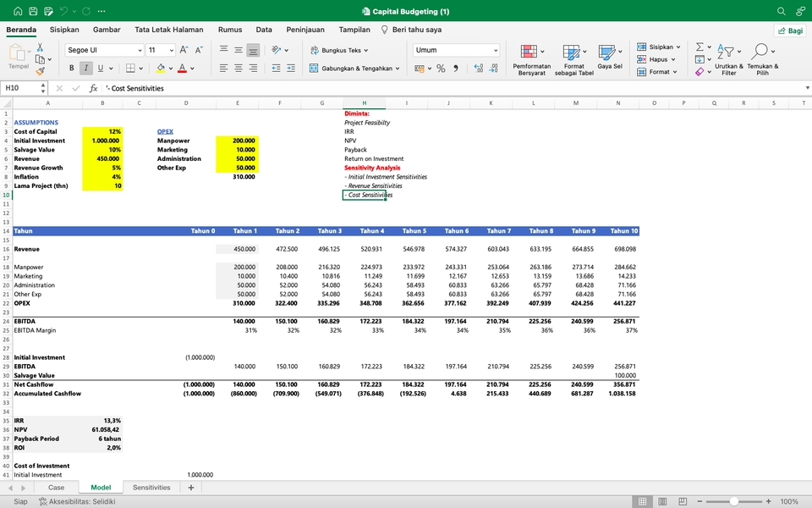
Task: Open the Sensitivities sheet tab
Action: [152, 488]
